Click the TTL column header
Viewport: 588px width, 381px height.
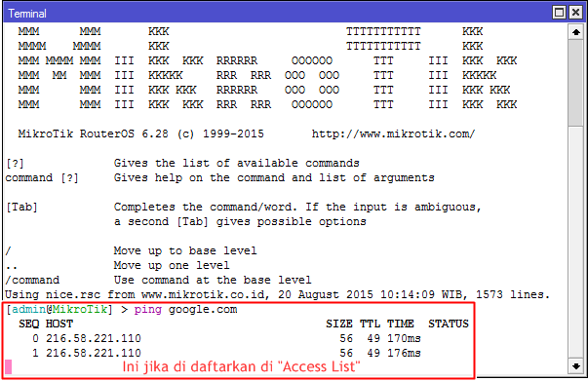(370, 324)
